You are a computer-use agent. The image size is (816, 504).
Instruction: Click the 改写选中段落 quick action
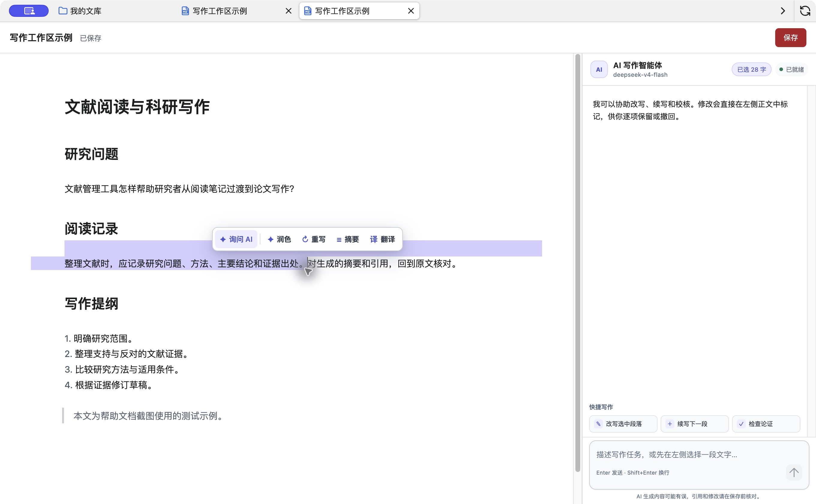(623, 424)
